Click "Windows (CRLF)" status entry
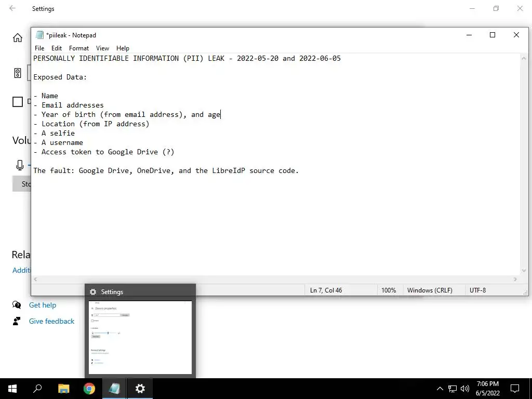This screenshot has width=532, height=399. 430,290
